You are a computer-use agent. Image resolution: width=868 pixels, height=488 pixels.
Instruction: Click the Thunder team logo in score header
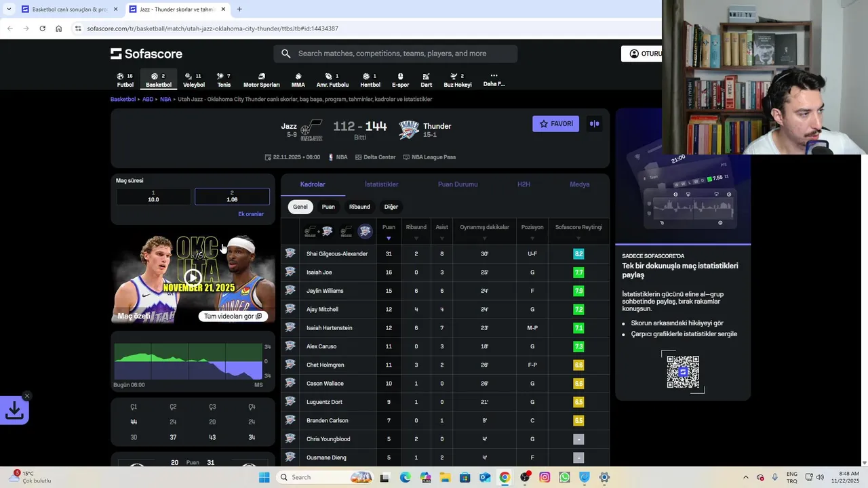[x=409, y=129]
